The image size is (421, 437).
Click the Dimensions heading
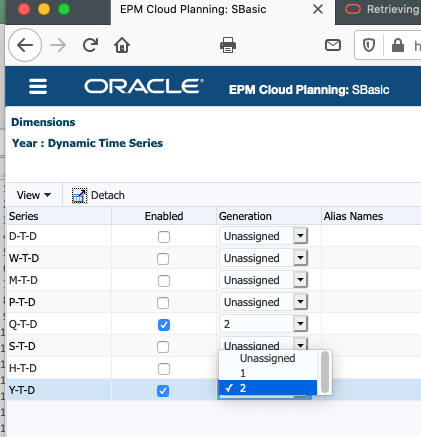(43, 122)
